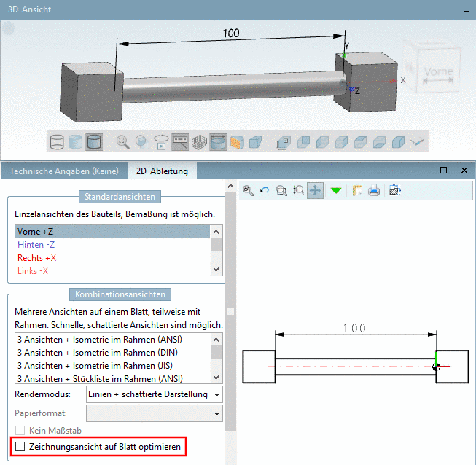Enable Zeichnungsansicht auf Blatt optimieren checkbox

click(x=20, y=447)
